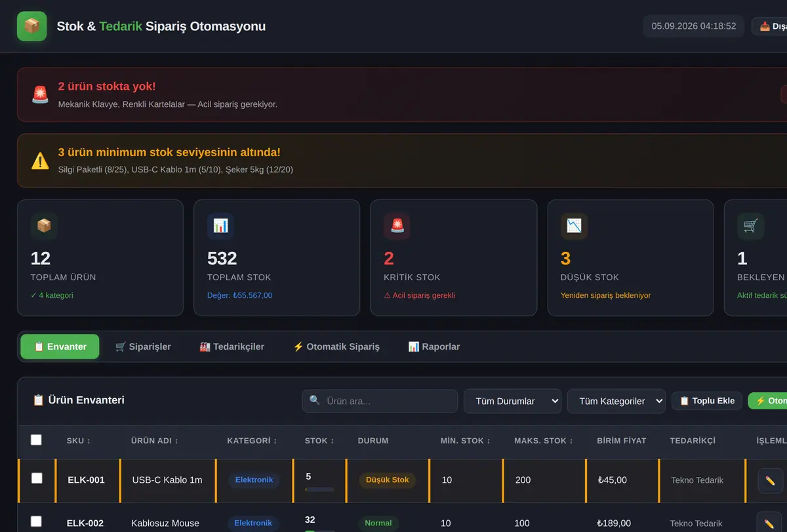
Task: Click Tekno Tedarik in the USB-C Kablo row
Action: (697, 480)
